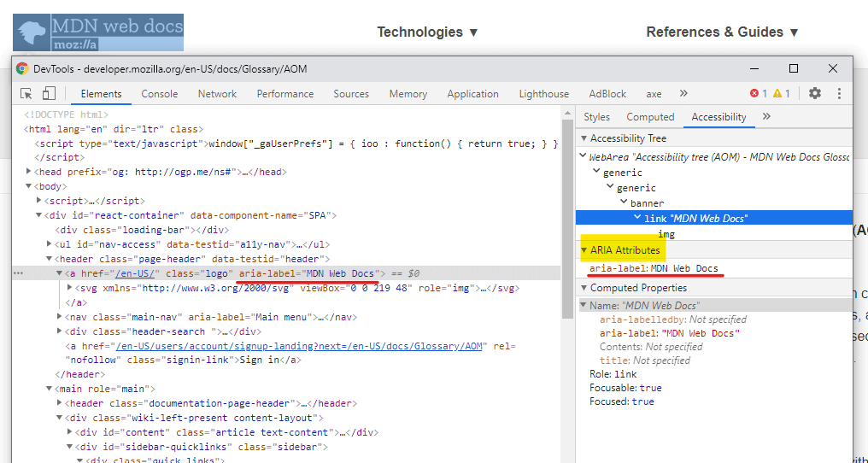Select the img accessibility tree node
868x463 pixels.
(x=666, y=234)
